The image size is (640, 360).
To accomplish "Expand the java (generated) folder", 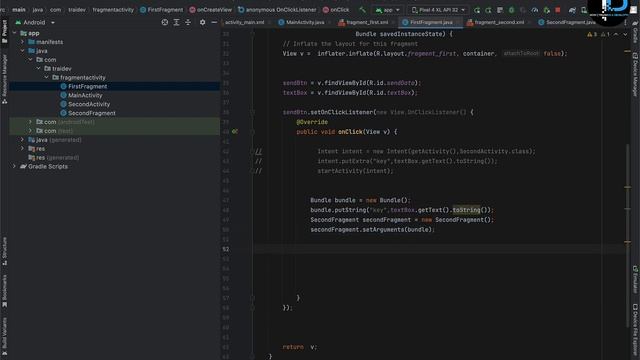I will (x=22, y=140).
